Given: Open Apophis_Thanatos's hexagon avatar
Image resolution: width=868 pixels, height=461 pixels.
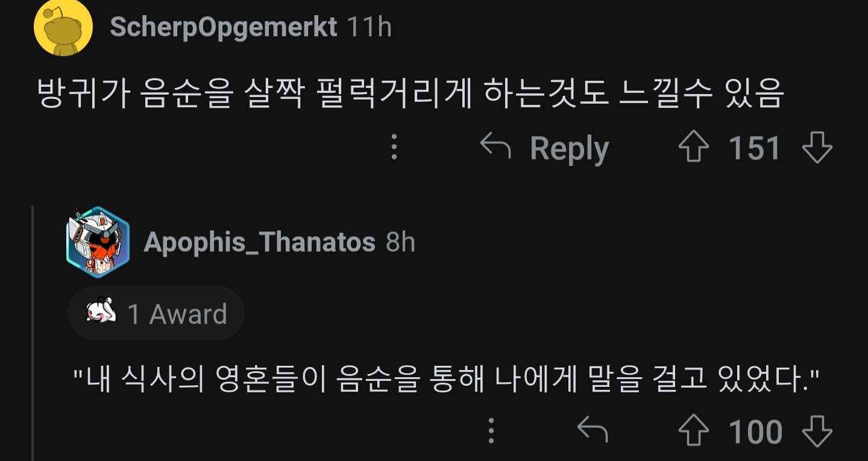Looking at the screenshot, I should [98, 242].
